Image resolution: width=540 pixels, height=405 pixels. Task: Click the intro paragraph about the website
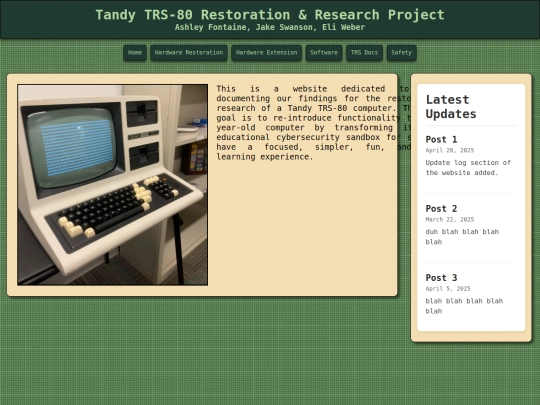[313, 123]
